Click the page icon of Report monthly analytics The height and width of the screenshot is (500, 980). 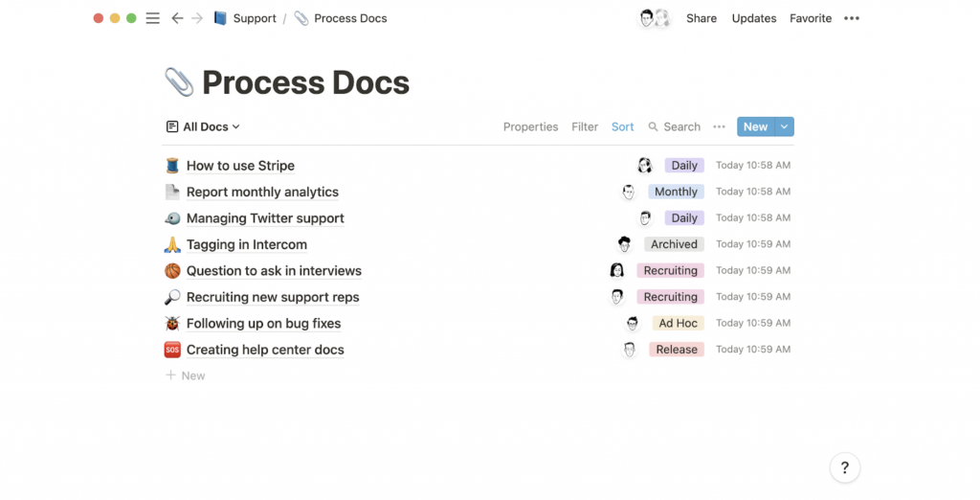[172, 192]
